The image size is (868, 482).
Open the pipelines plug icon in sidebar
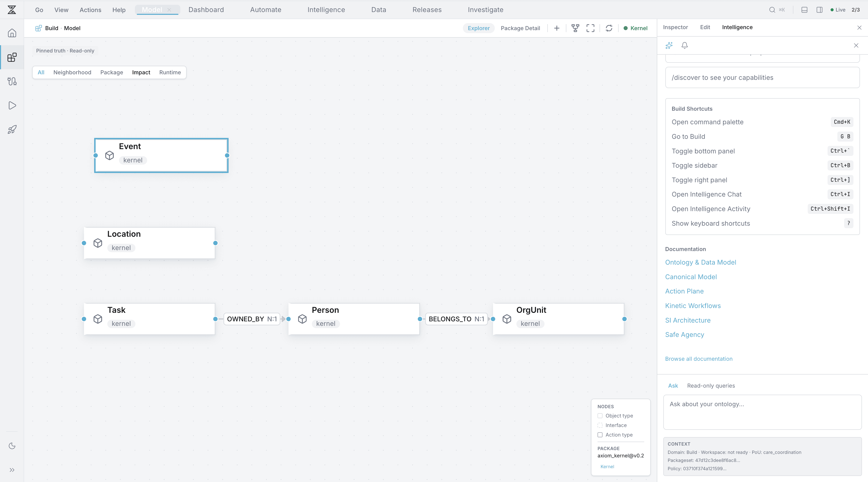(x=12, y=81)
